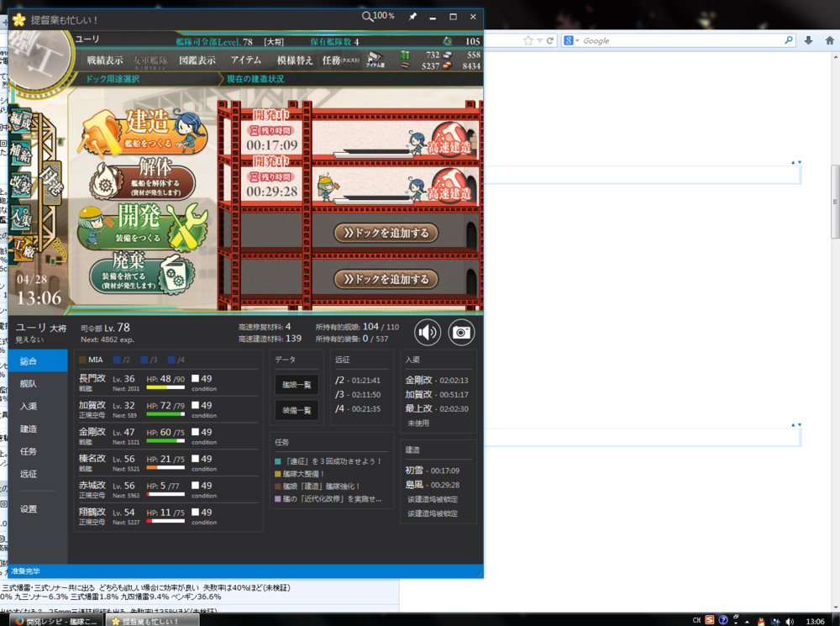The image size is (840, 626).
Task: Open the 设置 sidebar settings tab
Action: 38,509
